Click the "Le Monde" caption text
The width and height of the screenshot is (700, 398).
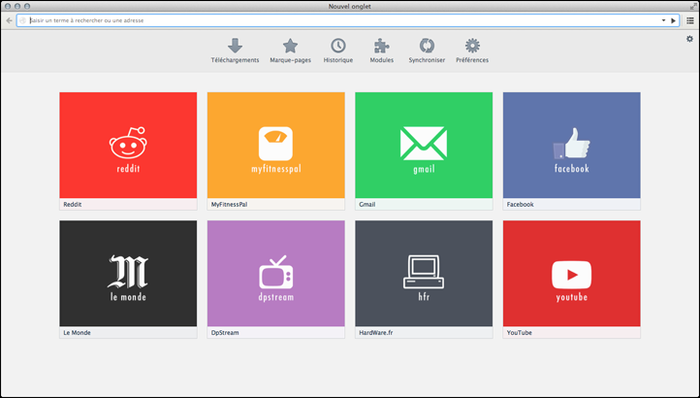point(77,332)
